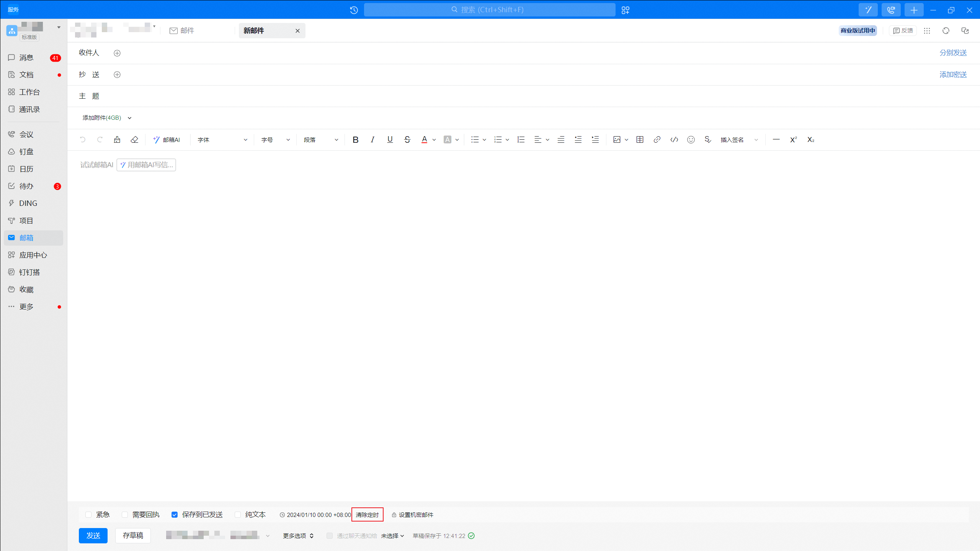This screenshot has width=980, height=551.
Task: Click the Strikethrough formatting icon
Action: click(407, 139)
